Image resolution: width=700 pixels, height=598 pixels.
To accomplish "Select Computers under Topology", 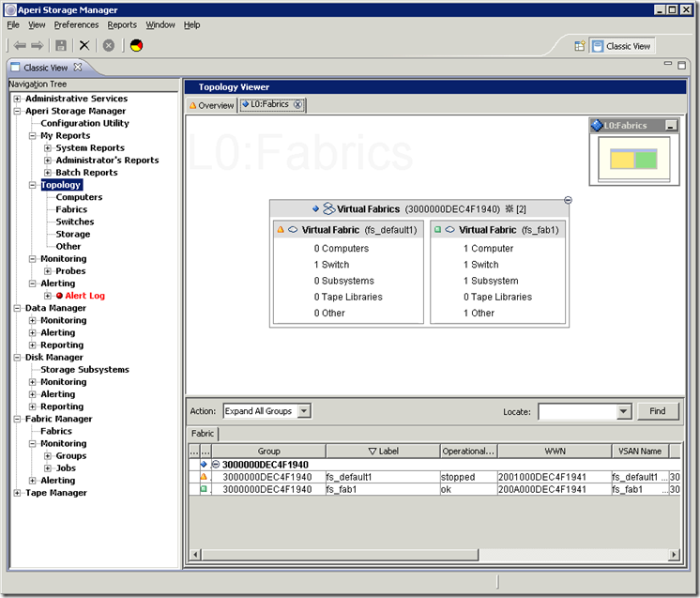I will click(x=79, y=197).
